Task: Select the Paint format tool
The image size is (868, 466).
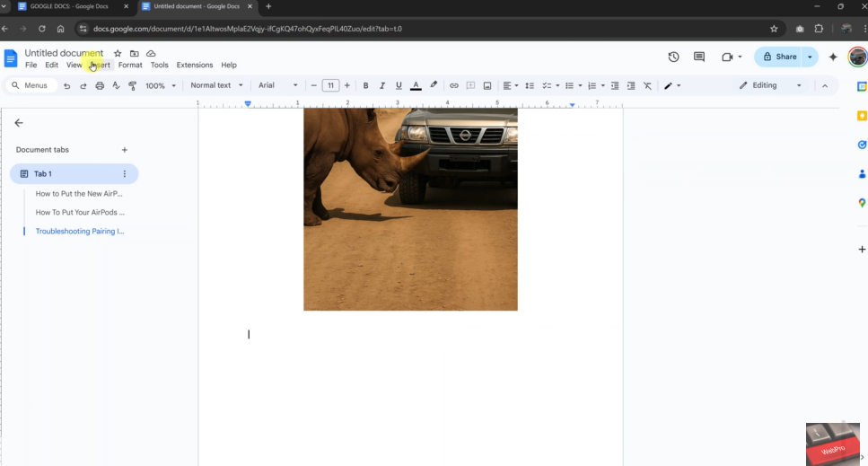Action: (x=132, y=86)
